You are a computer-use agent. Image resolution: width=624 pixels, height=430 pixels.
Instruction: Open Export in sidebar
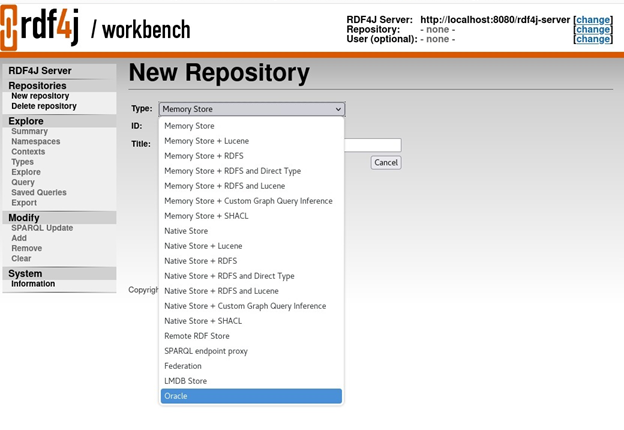[24, 203]
